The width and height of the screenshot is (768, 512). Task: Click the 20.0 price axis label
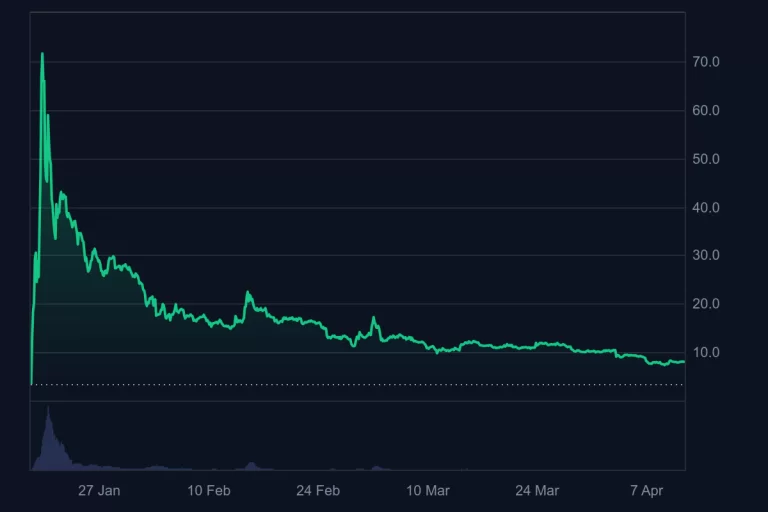pos(706,304)
